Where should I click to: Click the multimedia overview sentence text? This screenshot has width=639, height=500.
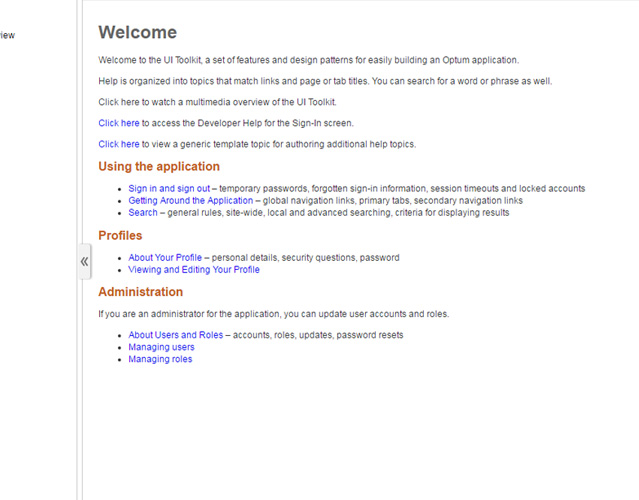pos(217,102)
